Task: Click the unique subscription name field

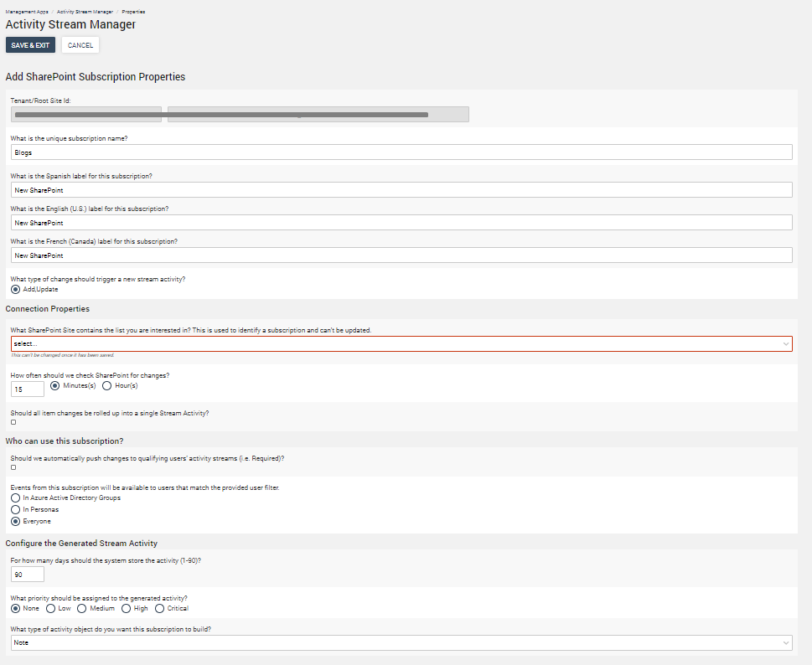Action: pyautogui.click(x=401, y=152)
